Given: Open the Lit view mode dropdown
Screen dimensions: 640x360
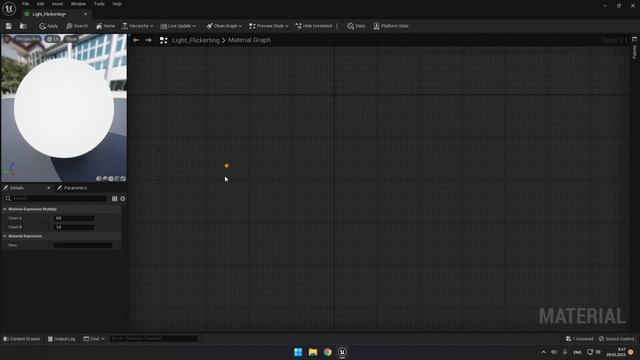Looking at the screenshot, I should (53, 39).
